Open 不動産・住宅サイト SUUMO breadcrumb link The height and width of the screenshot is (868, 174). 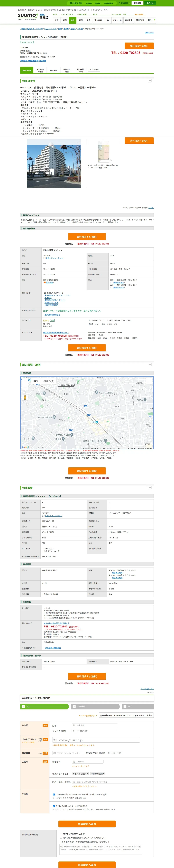[x=31, y=29]
